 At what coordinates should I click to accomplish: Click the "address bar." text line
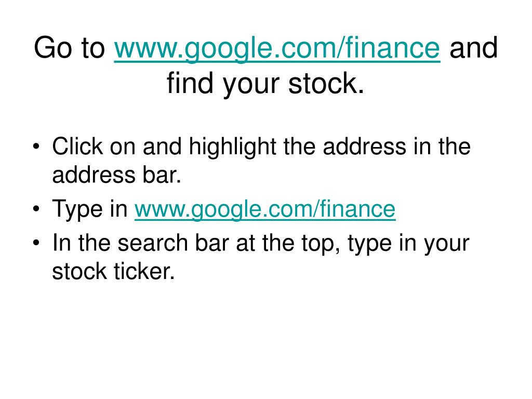tap(116, 177)
